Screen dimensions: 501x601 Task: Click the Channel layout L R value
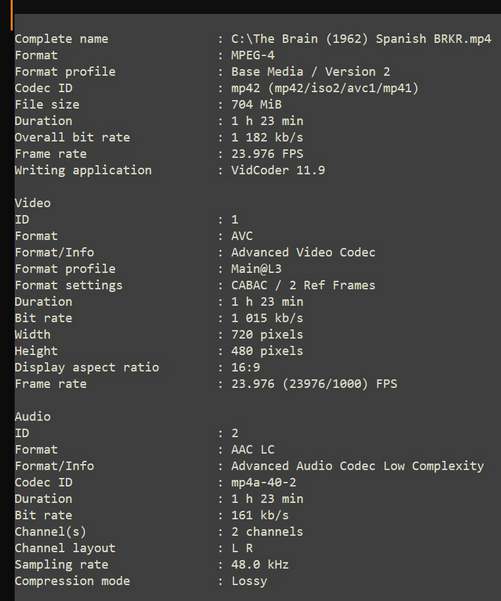242,548
